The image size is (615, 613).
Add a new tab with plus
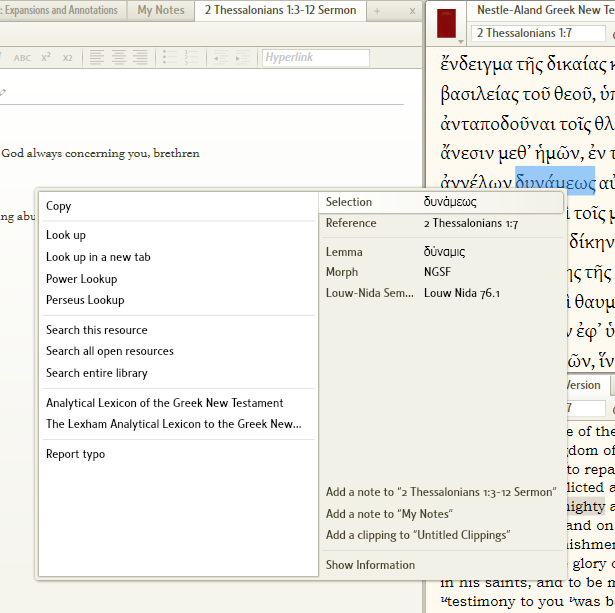377,11
